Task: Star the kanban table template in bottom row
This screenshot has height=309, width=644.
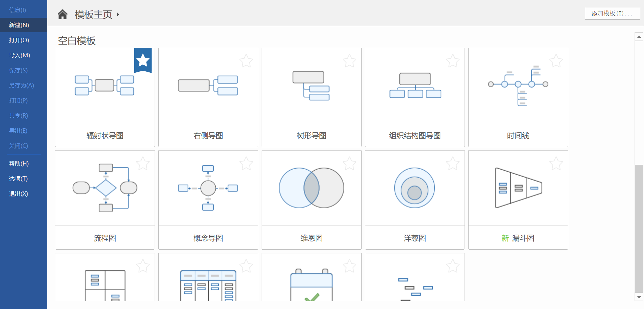Action: click(246, 266)
